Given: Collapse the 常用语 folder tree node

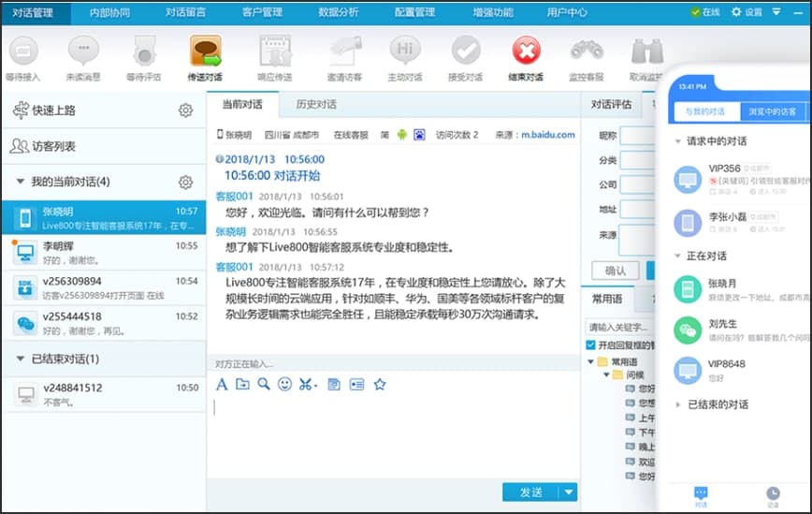Looking at the screenshot, I should click(x=591, y=361).
